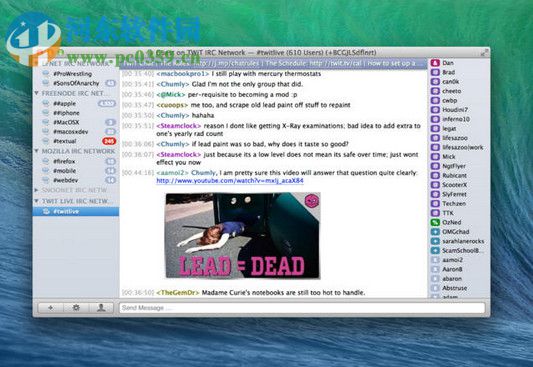Select user cwbp in the member list
The width and height of the screenshot is (533, 367).
[450, 101]
